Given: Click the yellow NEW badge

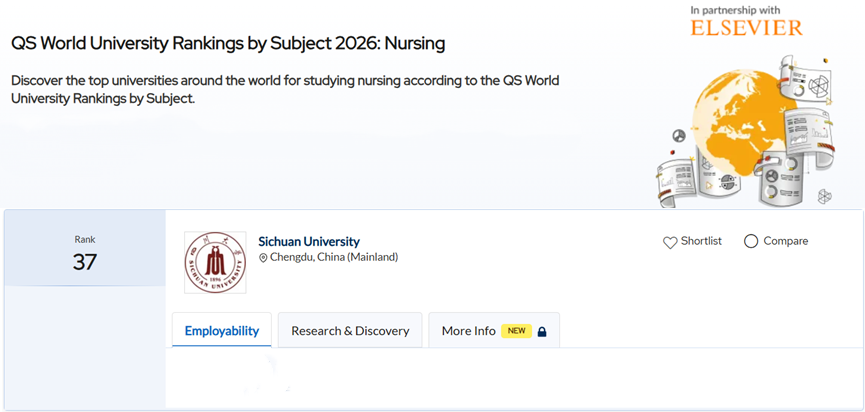Looking at the screenshot, I should [516, 331].
